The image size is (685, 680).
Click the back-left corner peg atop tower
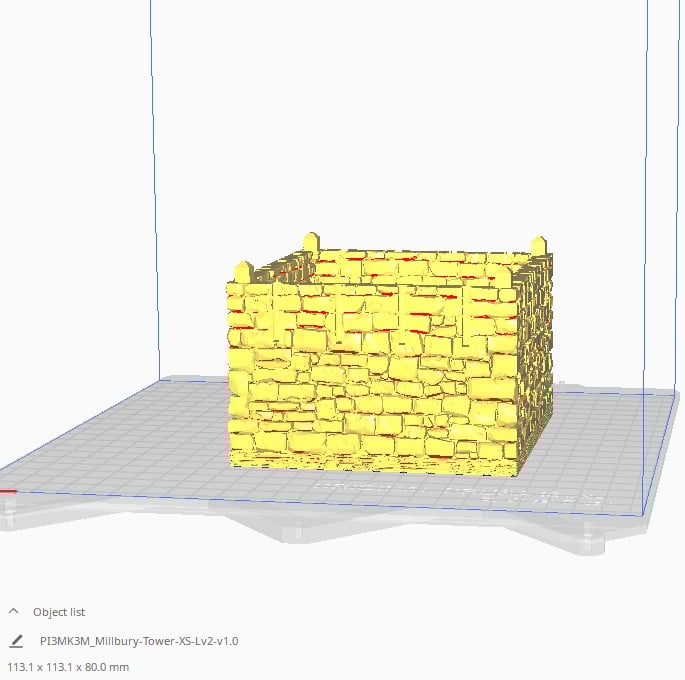point(311,242)
